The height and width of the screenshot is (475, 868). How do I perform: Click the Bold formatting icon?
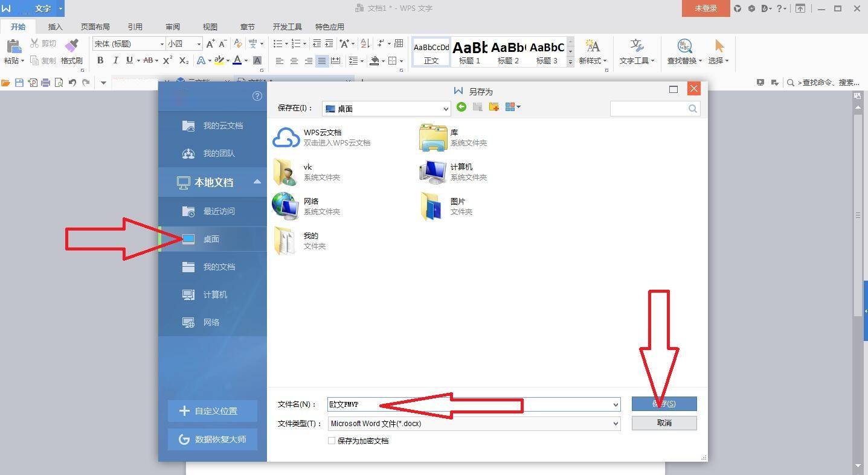[100, 60]
